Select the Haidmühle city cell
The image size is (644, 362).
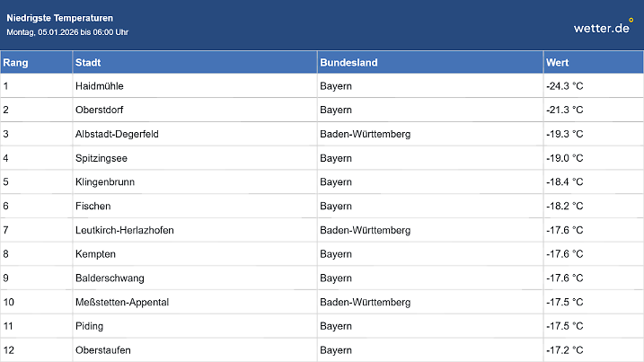tap(100, 86)
